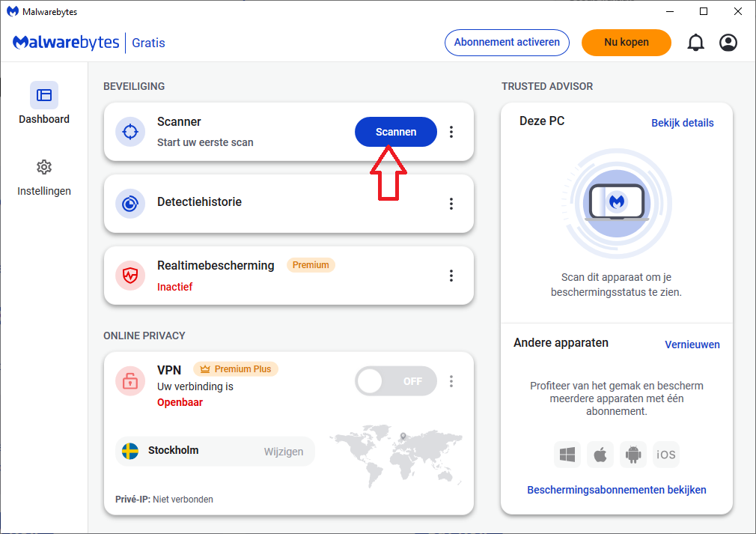Screen dimensions: 756x534
Task: Click the Premium badge on Realtimebescherming
Action: [311, 265]
